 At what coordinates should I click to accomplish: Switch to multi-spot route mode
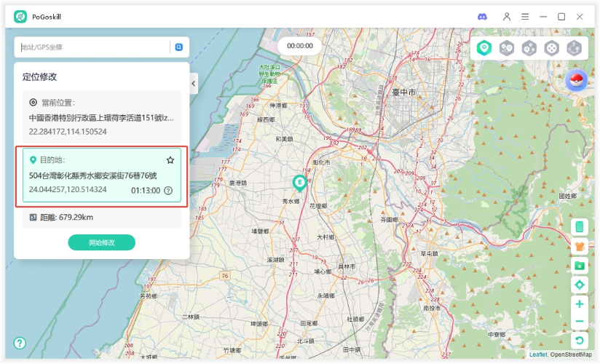point(529,48)
